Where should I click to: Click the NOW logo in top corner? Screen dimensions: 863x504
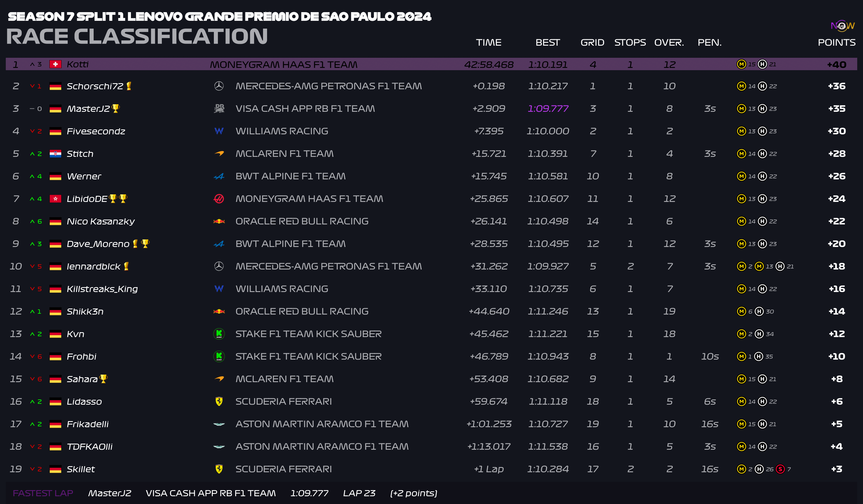point(842,26)
